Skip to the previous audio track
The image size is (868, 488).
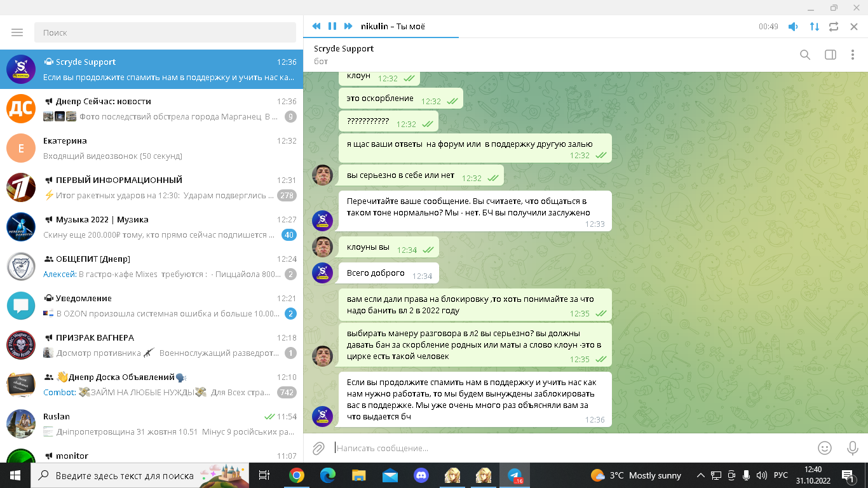pyautogui.click(x=316, y=26)
